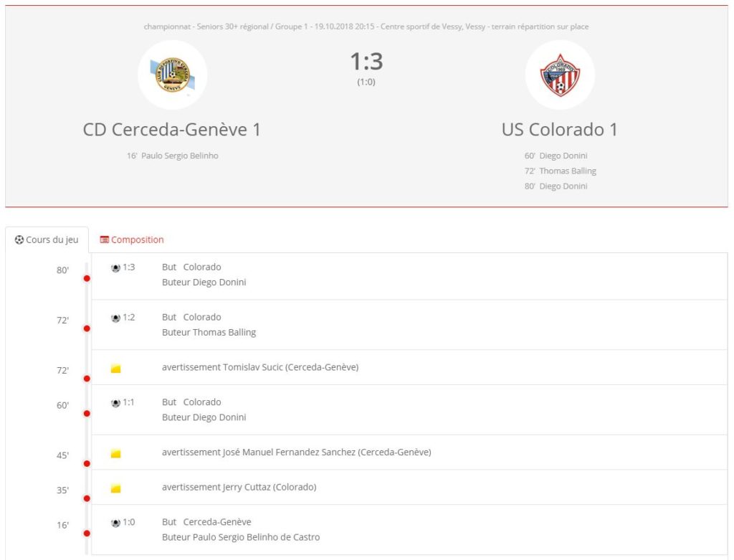Click the US Colorado club crest

point(560,75)
